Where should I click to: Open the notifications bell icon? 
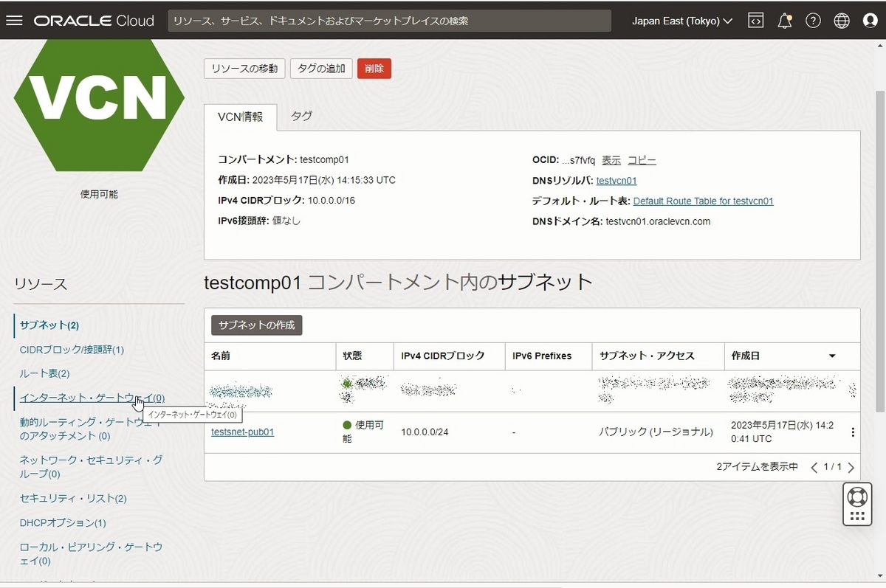coord(784,20)
